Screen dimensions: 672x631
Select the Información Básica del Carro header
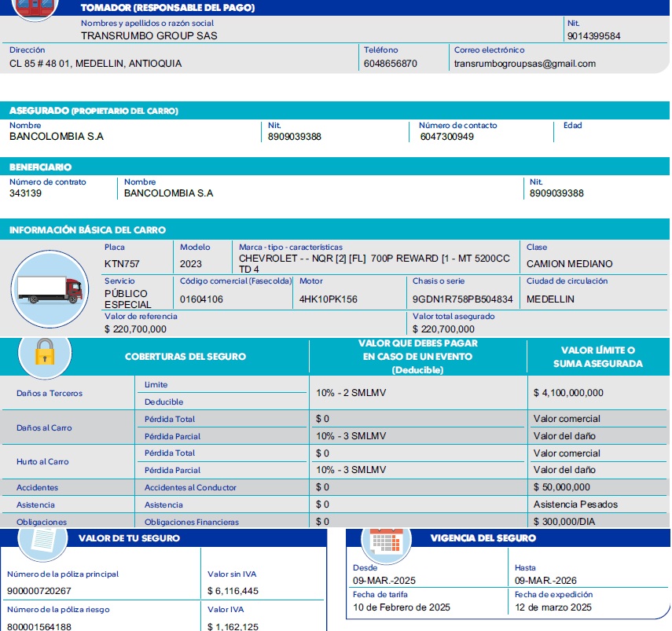pos(87,230)
